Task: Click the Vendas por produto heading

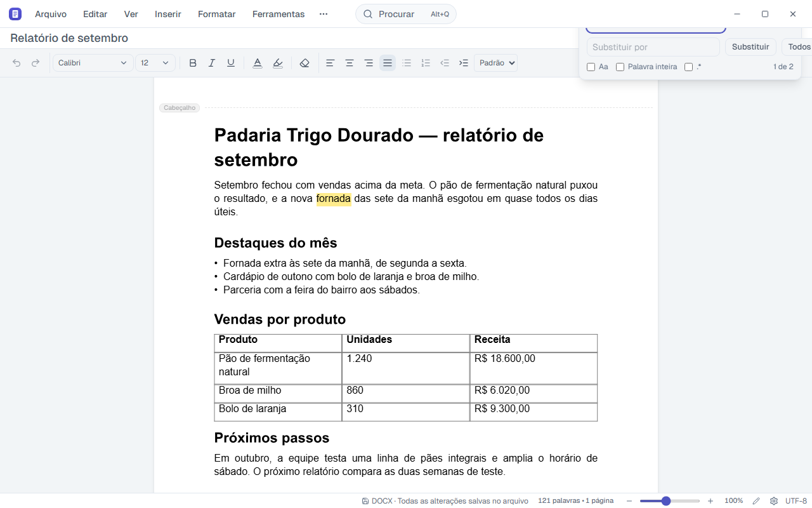Action: pos(280,319)
